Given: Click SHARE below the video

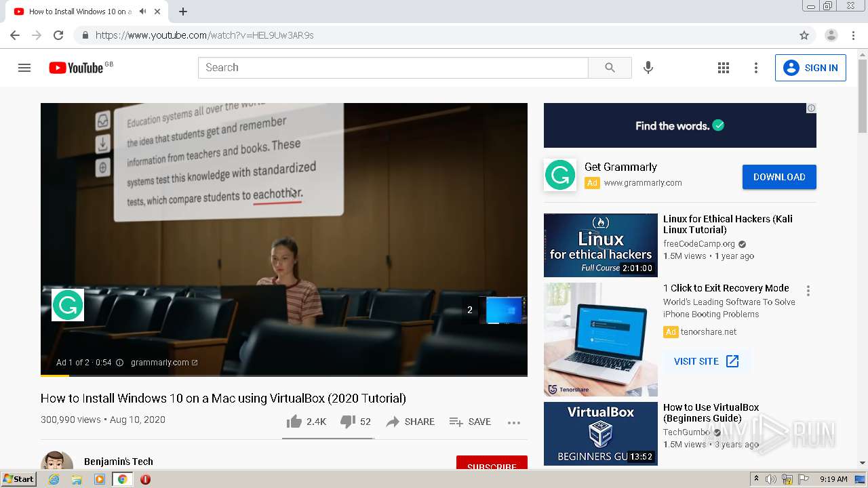Looking at the screenshot, I should (410, 422).
